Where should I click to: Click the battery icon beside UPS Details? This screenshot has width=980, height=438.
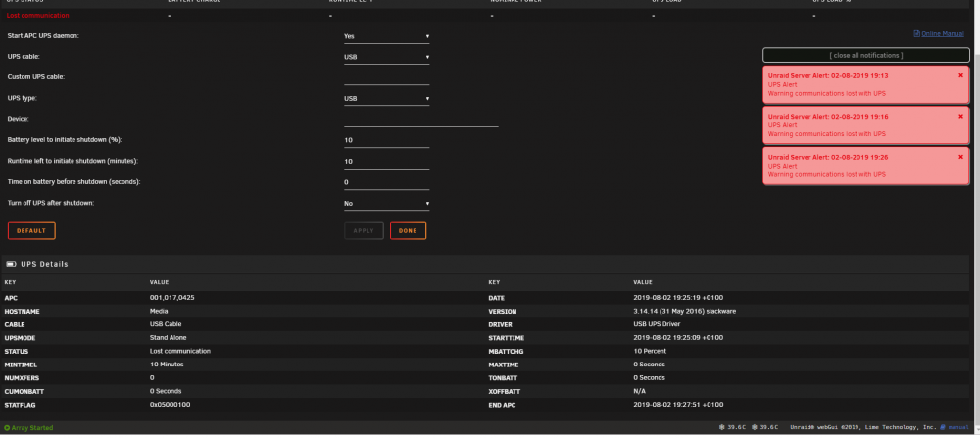click(x=11, y=264)
